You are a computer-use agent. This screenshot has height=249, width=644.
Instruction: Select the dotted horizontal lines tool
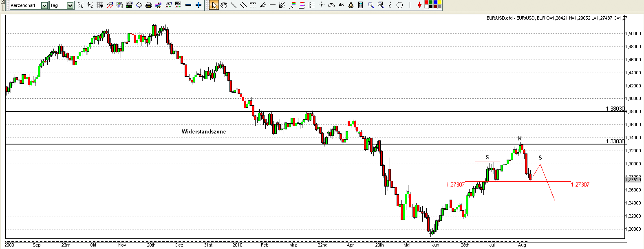(x=253, y=5)
